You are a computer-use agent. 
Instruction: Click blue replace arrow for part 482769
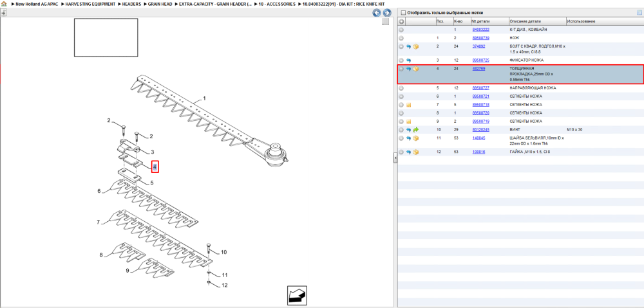[409, 69]
